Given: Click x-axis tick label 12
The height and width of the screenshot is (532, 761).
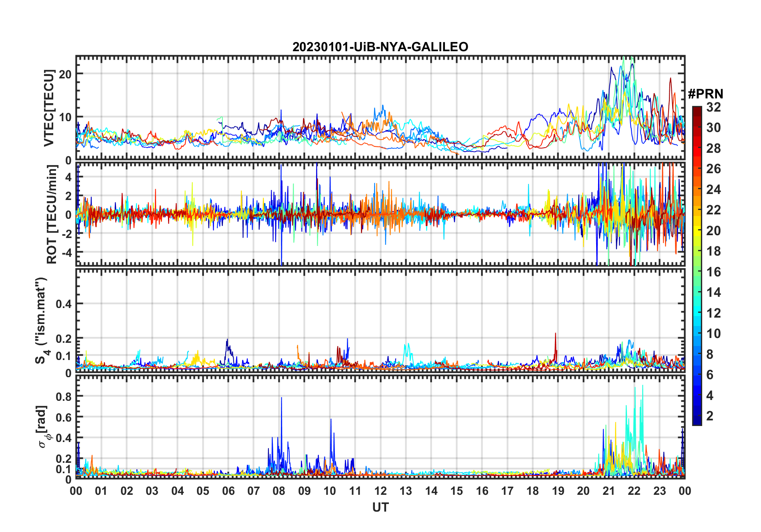Looking at the screenshot, I should (380, 491).
